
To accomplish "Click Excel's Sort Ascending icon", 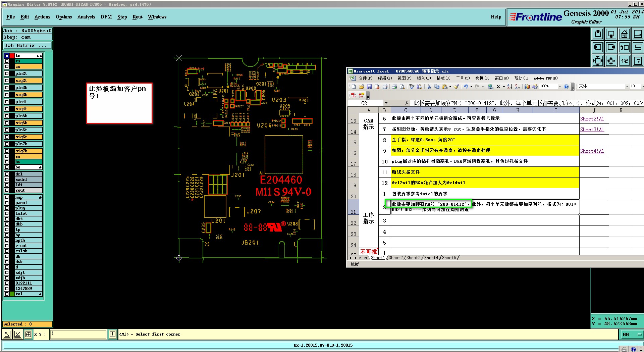I will click(509, 87).
